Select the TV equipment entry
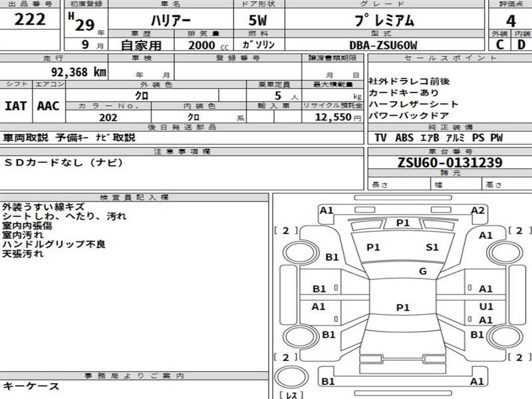This screenshot has width=532, height=399. coord(380,138)
